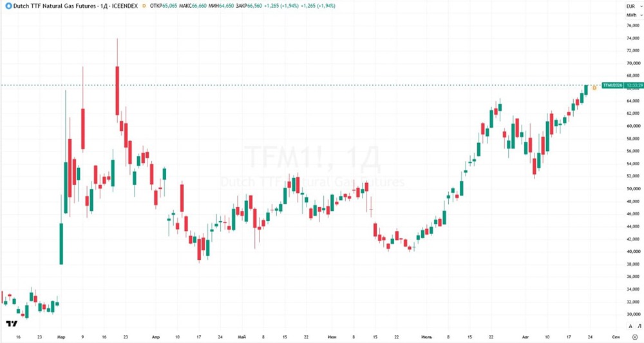Click the ОТКР 65,065 open value

(x=164, y=6)
